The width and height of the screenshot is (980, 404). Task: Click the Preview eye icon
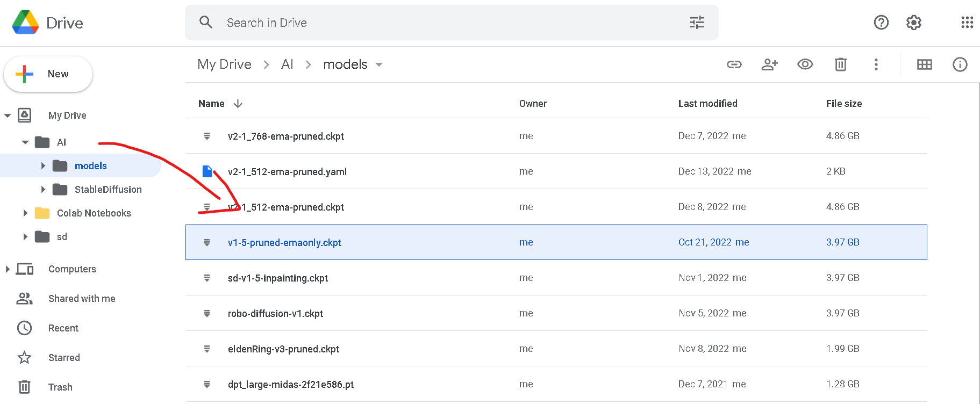(805, 64)
